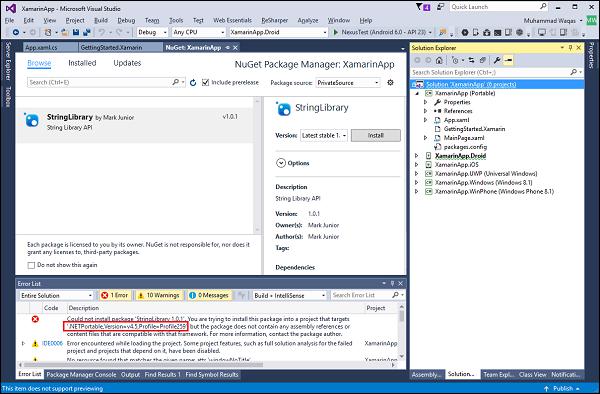Viewport: 600px width, 394px height.
Task: Open the Build menu
Action: click(x=101, y=20)
